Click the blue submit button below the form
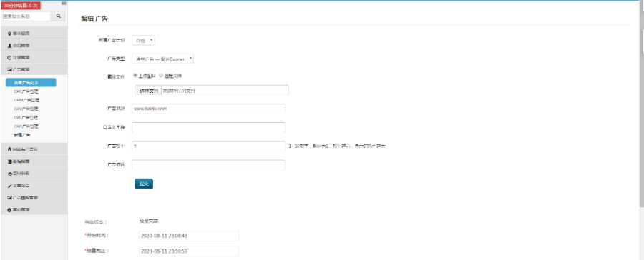This screenshot has width=644, height=260. pos(144,184)
